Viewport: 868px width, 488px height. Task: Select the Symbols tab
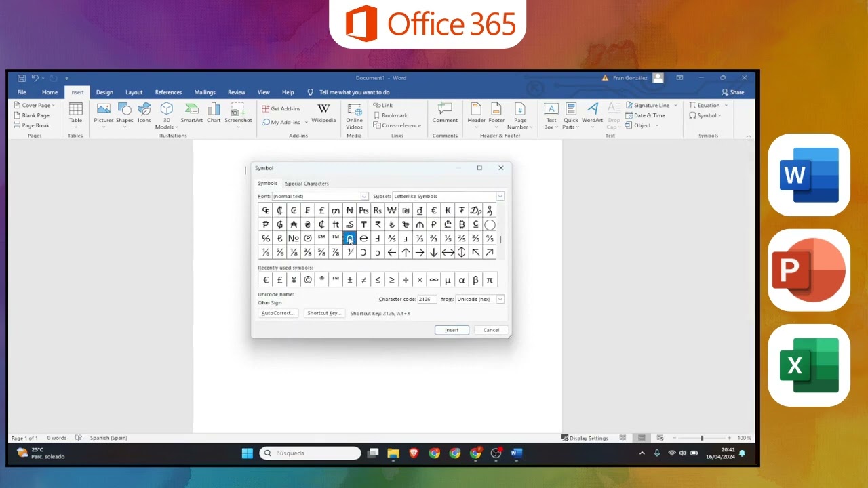[267, 183]
